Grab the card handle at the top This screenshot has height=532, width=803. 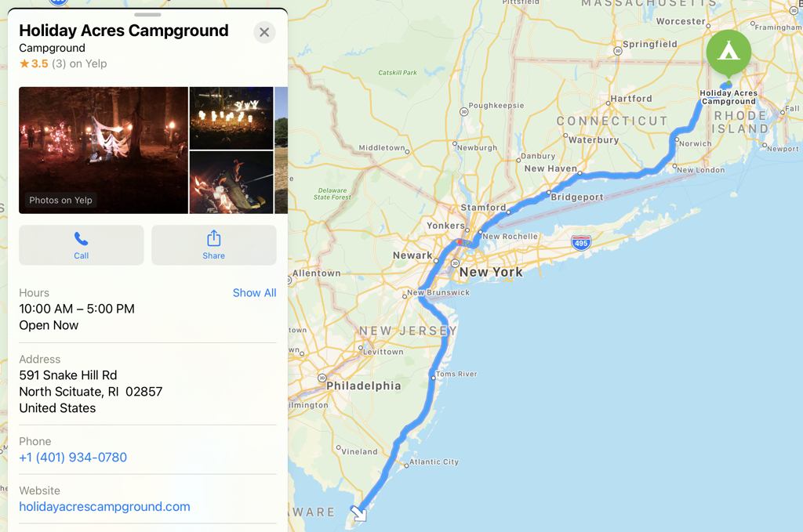pos(147,15)
